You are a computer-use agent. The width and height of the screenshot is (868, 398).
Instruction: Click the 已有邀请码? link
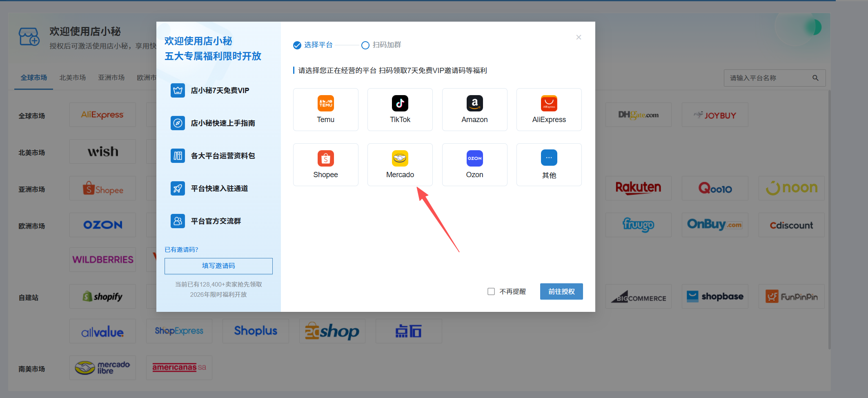tap(181, 249)
